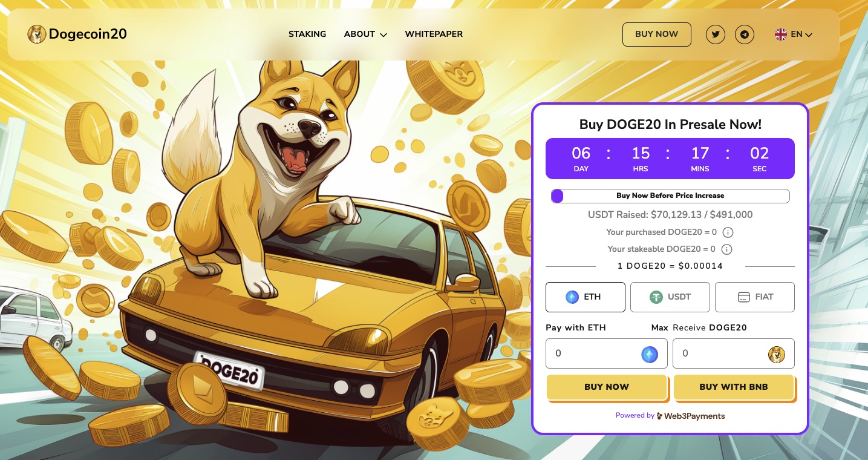Open the WHITEPAPER menu item
Viewport: 868px width, 460px height.
click(434, 34)
